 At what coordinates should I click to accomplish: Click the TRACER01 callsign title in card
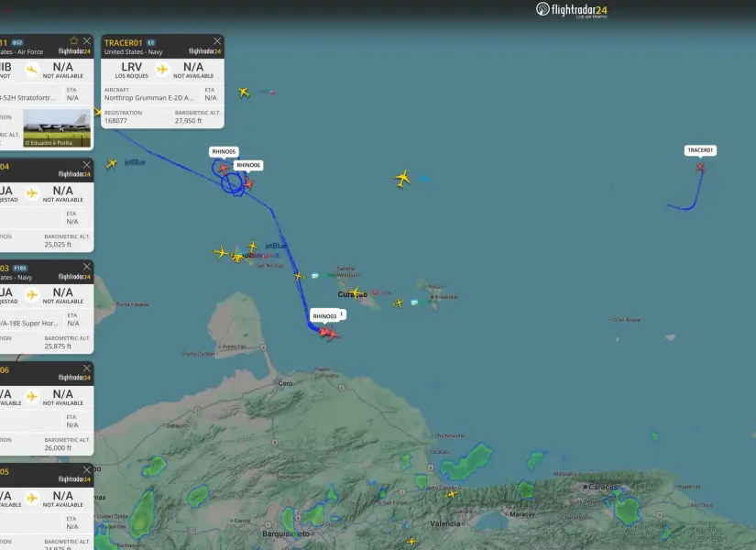[x=124, y=42]
